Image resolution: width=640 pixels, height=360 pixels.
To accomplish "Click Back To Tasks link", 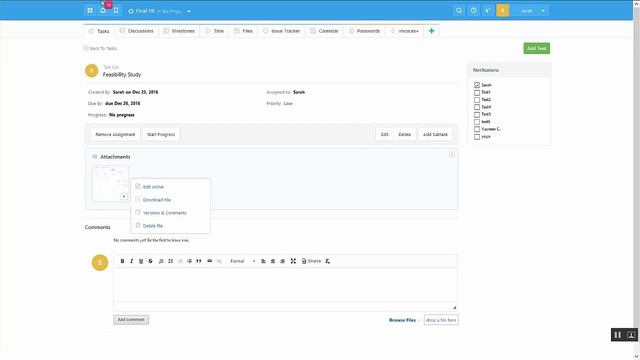I will pos(100,49).
